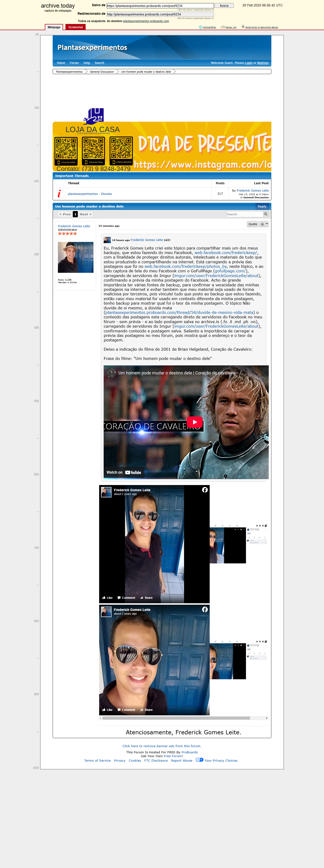Screen dimensions: 324x868
Task: Click Terms of Service footer link
Action: tap(97, 760)
